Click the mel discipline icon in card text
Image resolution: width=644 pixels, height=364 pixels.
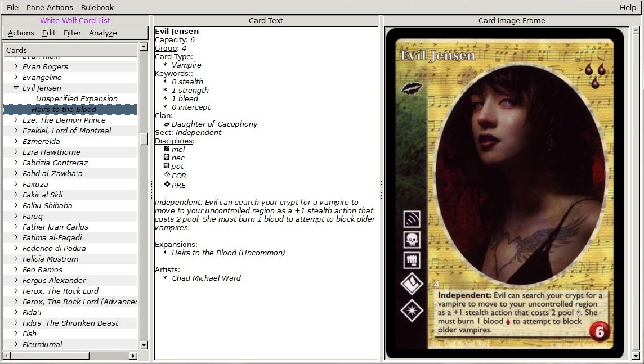click(166, 149)
